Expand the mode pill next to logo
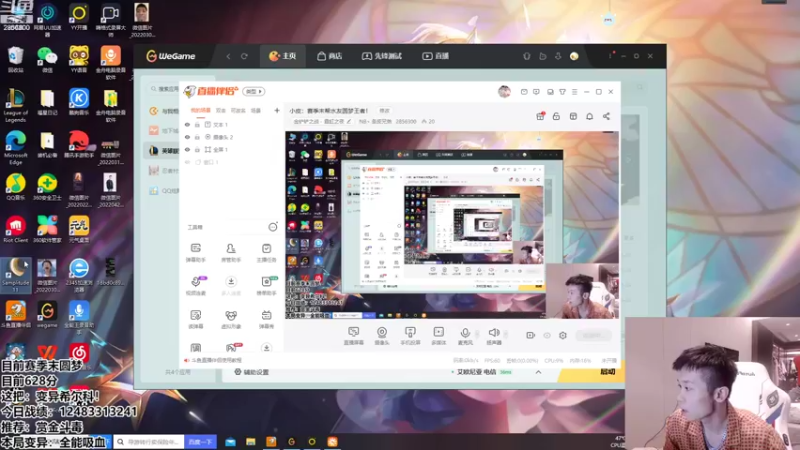800x450 pixels. 254,91
